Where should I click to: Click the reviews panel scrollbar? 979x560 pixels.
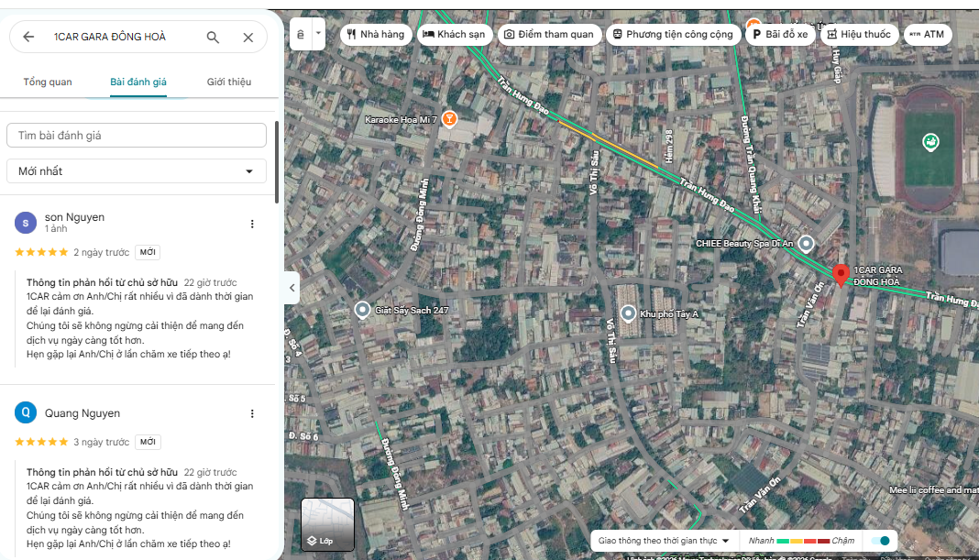click(277, 161)
